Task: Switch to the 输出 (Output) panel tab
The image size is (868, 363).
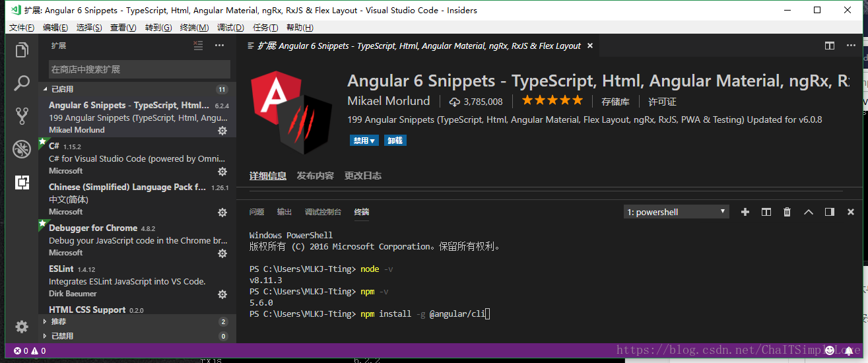Action: point(284,212)
